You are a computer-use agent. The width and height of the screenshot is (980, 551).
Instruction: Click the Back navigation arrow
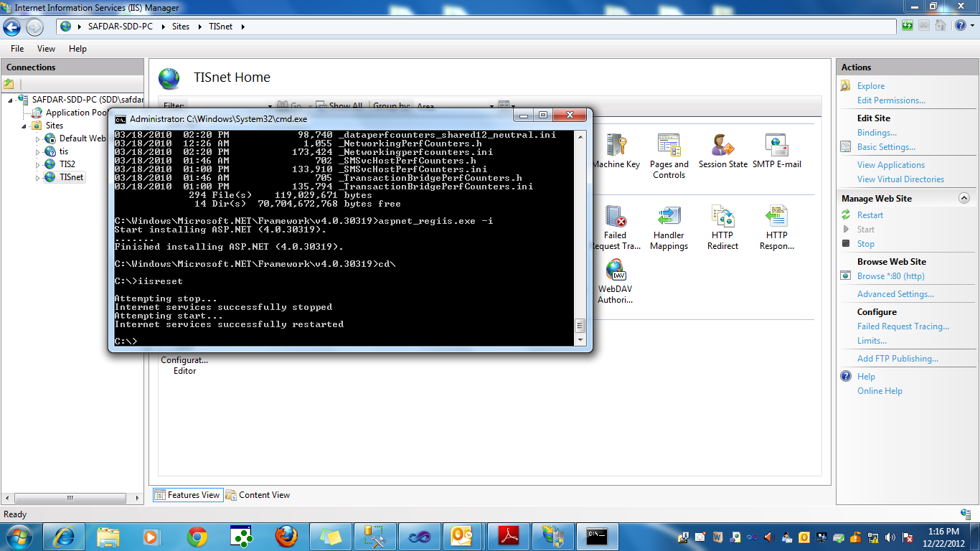tap(12, 27)
